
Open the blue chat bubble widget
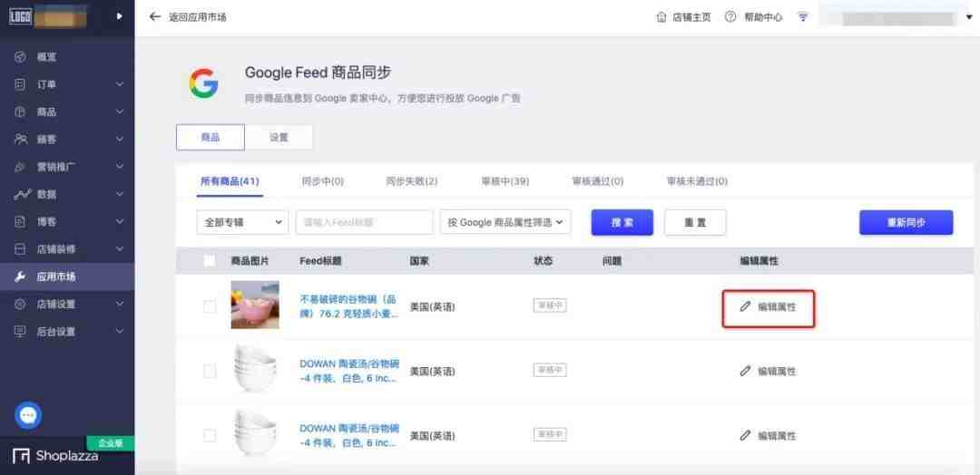[28, 415]
